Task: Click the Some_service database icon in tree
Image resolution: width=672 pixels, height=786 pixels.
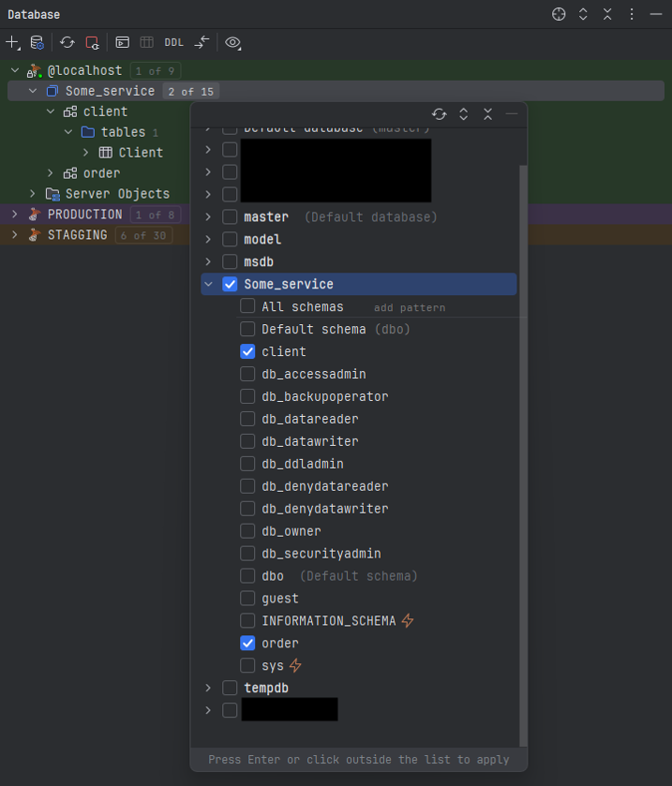Action: coord(52,91)
